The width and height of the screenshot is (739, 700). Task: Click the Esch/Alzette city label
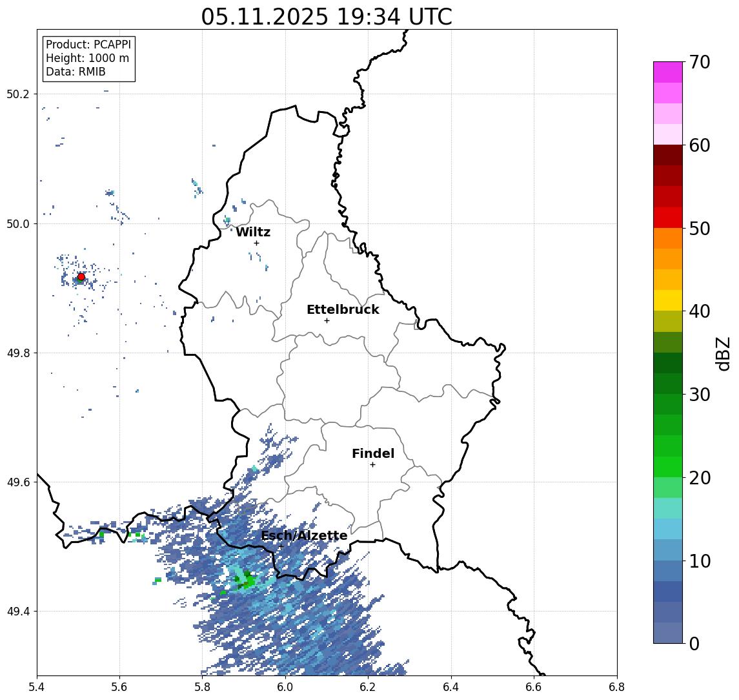pyautogui.click(x=304, y=535)
